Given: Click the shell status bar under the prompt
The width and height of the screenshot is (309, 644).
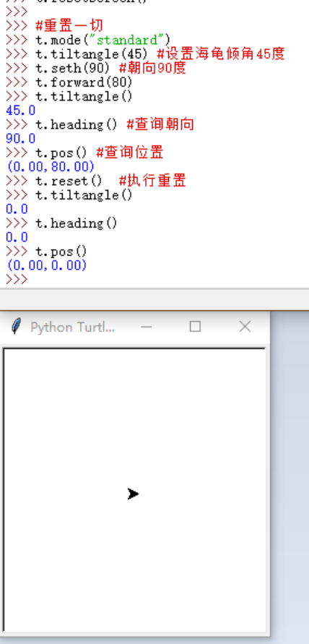Looking at the screenshot, I should 154,299.
